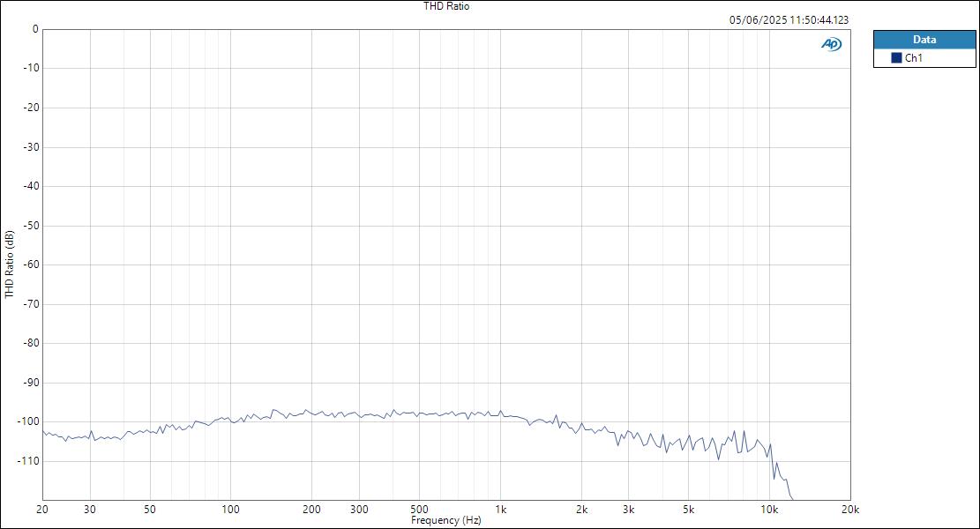
Task: Click the THD Ratio graph title
Action: pyautogui.click(x=446, y=6)
